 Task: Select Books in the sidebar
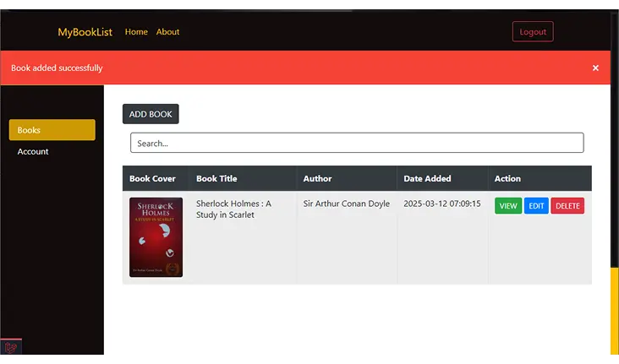[x=52, y=130]
